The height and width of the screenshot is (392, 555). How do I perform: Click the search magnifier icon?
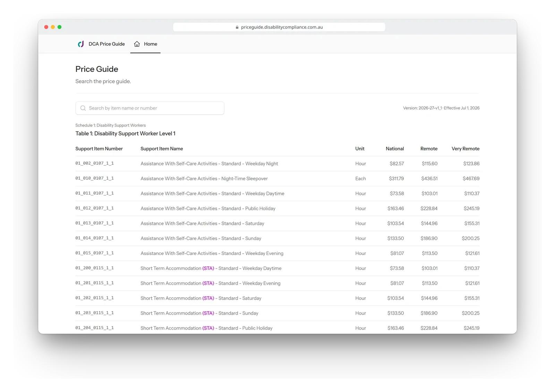[83, 108]
